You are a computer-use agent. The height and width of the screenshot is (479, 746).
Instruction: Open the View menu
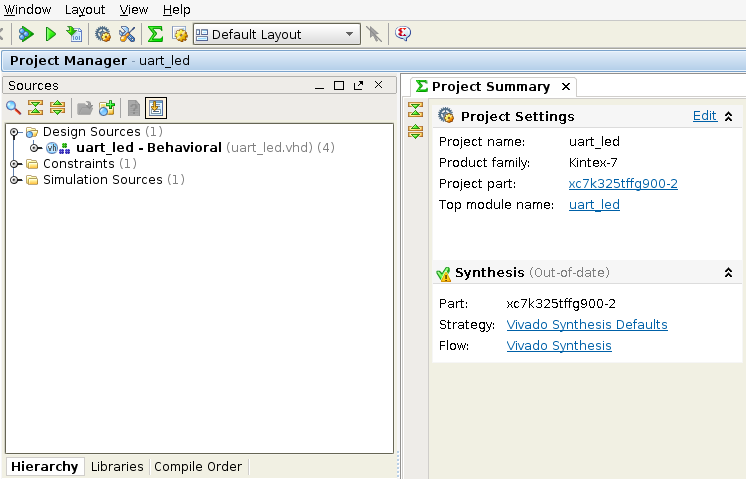(x=134, y=10)
